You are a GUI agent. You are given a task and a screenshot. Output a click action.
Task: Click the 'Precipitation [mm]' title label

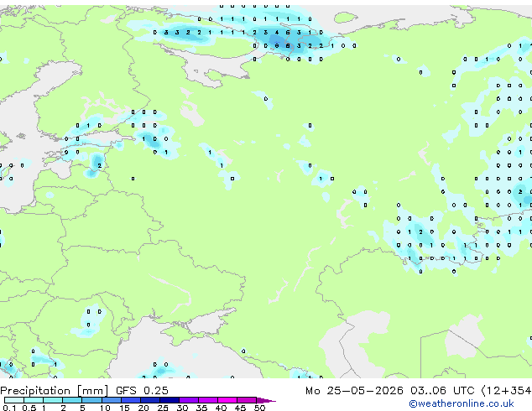55,391
